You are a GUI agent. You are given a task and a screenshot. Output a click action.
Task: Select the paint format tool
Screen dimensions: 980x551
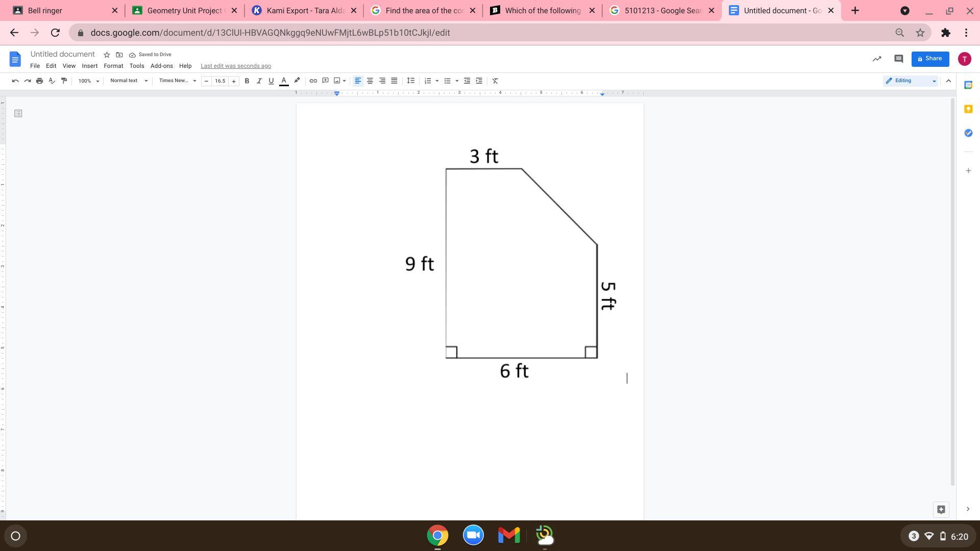[64, 81]
